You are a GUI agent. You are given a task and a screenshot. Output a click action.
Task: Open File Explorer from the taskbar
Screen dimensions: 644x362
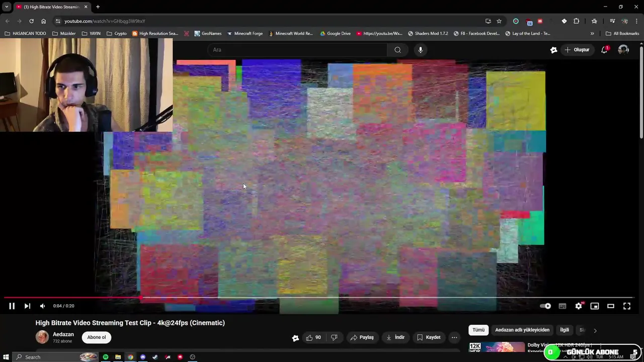[118, 357]
